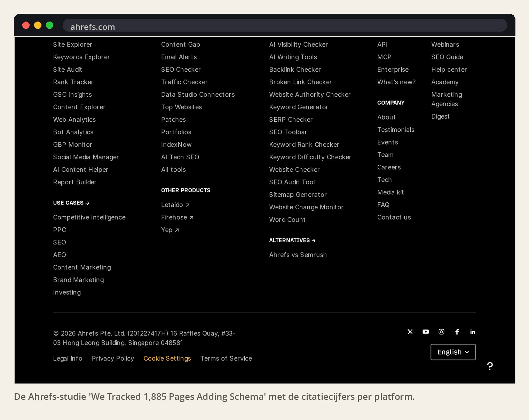
Task: Go to Contact us
Action: tap(394, 217)
